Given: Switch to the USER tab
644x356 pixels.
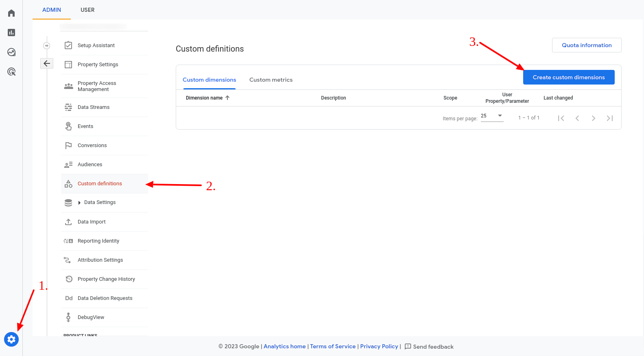Looking at the screenshot, I should [87, 10].
